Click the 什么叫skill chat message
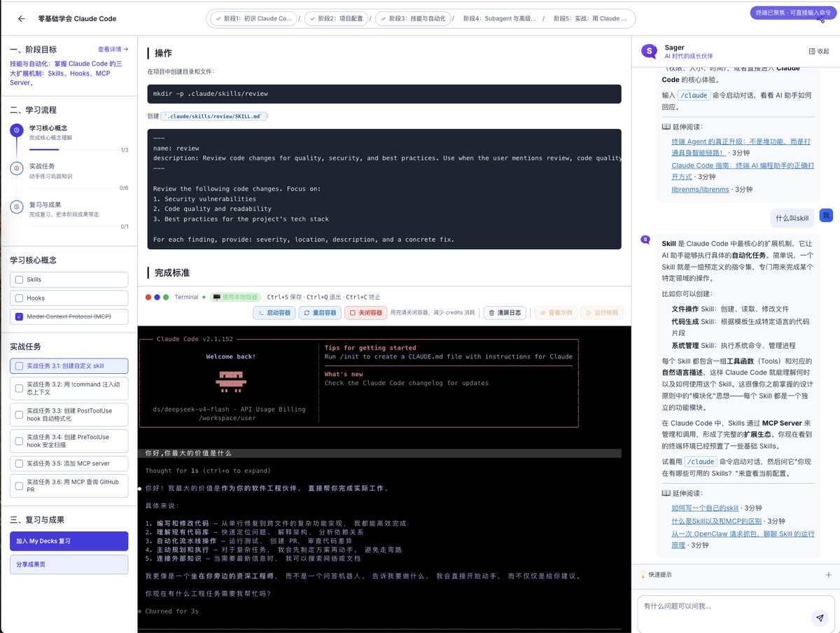Image resolution: width=840 pixels, height=633 pixels. point(792,218)
